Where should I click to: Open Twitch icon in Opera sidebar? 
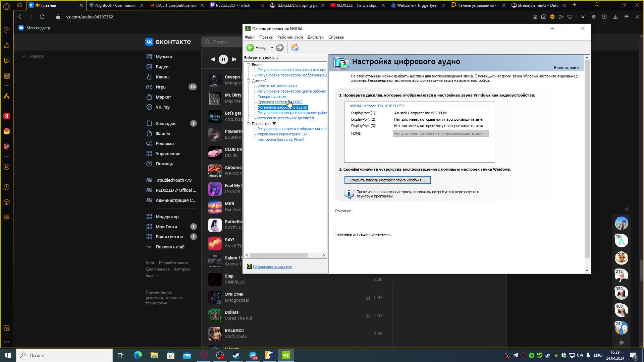pyautogui.click(x=7, y=60)
